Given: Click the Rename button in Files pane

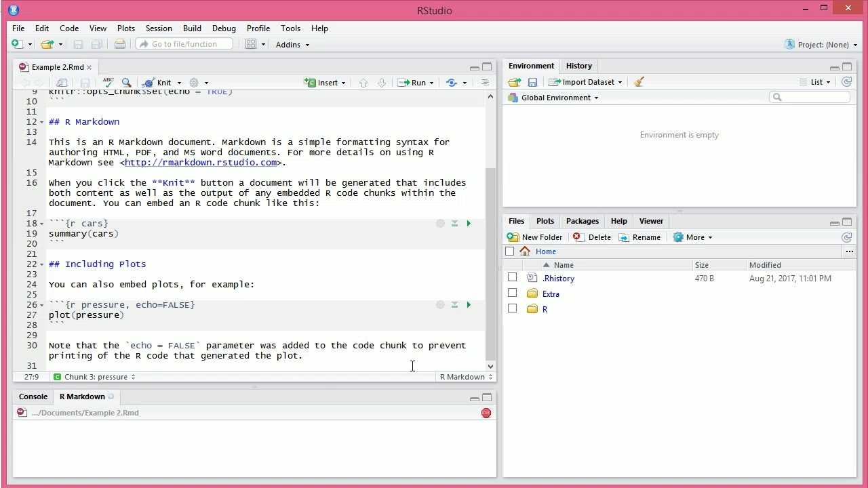Looking at the screenshot, I should tap(639, 237).
